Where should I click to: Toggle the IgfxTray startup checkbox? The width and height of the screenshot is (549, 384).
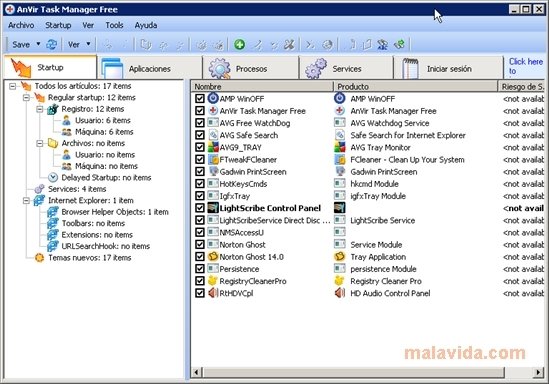tap(200, 196)
